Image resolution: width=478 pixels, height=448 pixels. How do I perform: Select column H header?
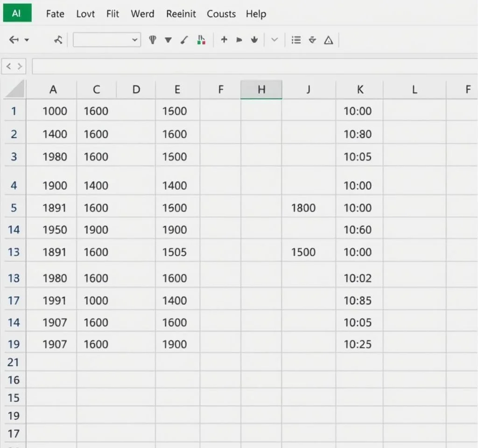point(261,90)
